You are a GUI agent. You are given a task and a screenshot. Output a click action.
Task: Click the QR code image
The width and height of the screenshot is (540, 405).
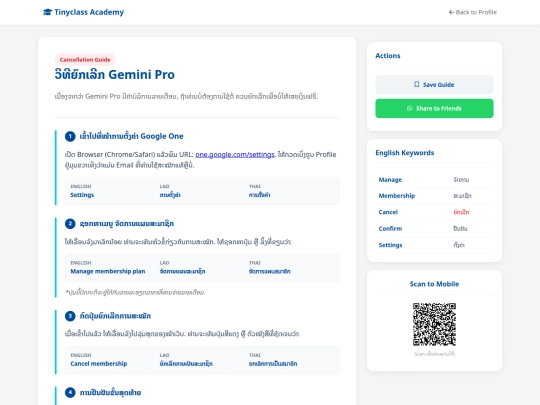pyautogui.click(x=434, y=324)
